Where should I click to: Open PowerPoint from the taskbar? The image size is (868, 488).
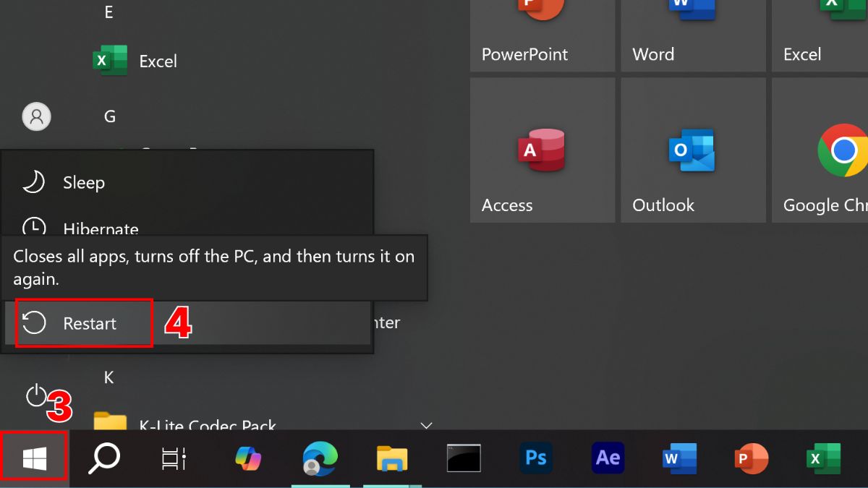pyautogui.click(x=751, y=458)
